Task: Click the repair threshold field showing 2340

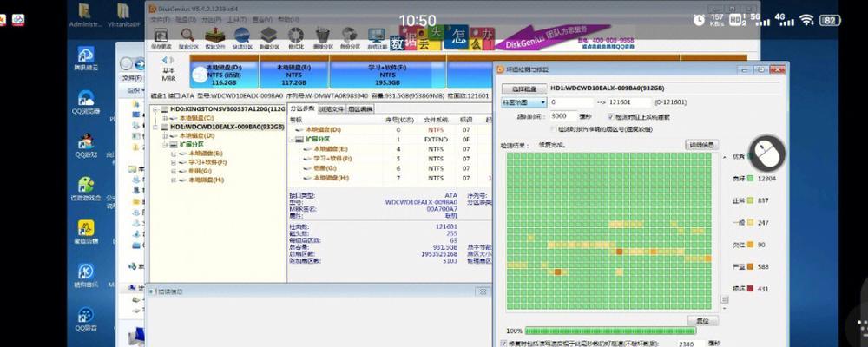Action: click(x=691, y=344)
